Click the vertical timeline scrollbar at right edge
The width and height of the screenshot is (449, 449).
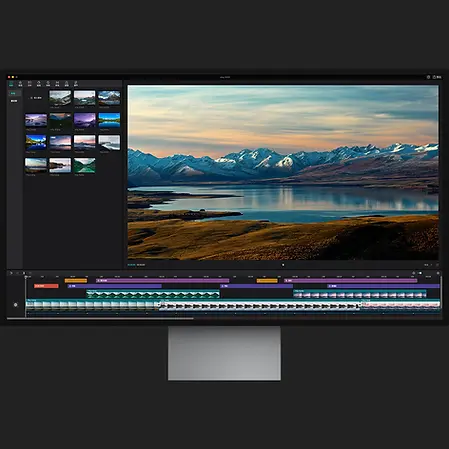tap(442, 293)
